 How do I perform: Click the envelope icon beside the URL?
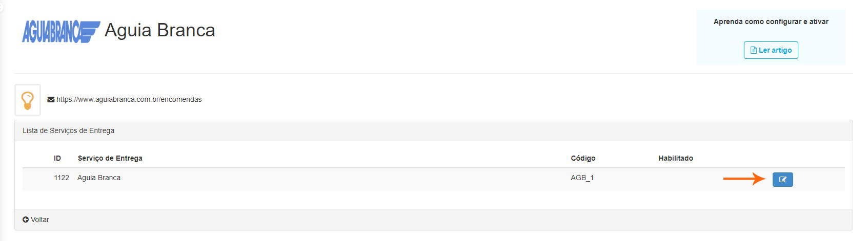coord(51,100)
